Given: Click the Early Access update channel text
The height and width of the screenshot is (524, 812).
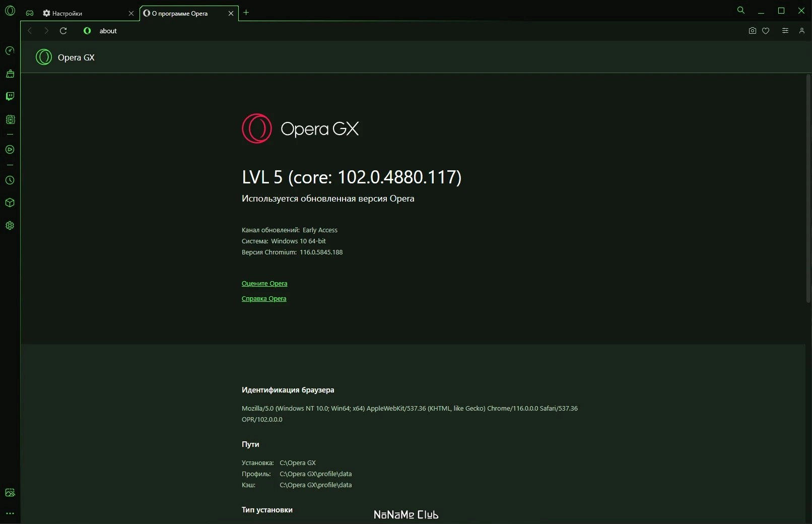Looking at the screenshot, I should [x=320, y=230].
